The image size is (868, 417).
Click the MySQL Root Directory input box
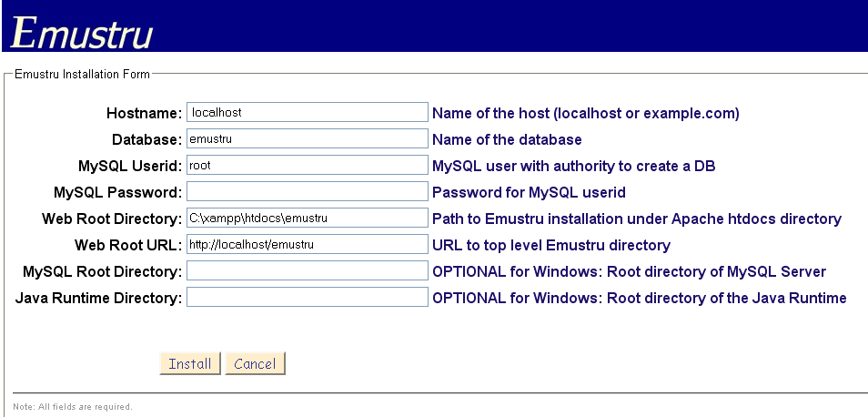(x=307, y=271)
